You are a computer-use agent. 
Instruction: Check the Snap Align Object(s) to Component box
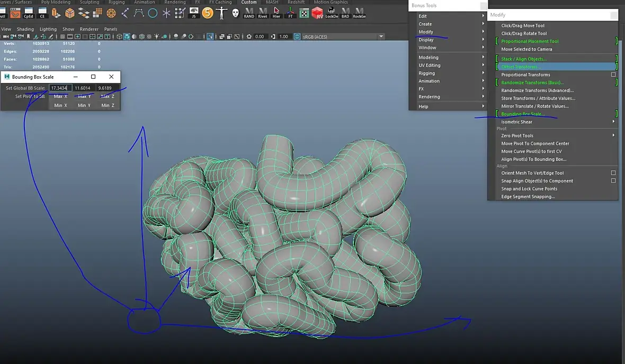tap(613, 181)
